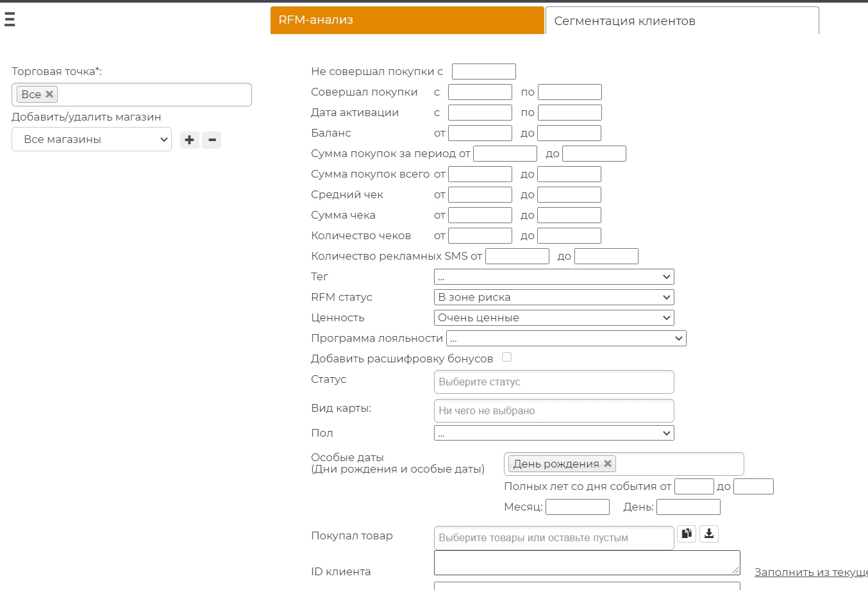Click the 'День' input field

(689, 507)
